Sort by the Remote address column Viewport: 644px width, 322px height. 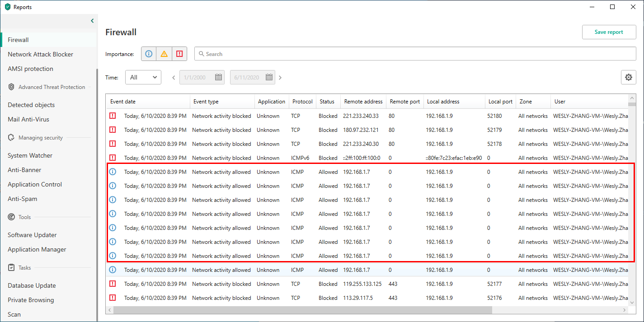point(363,102)
